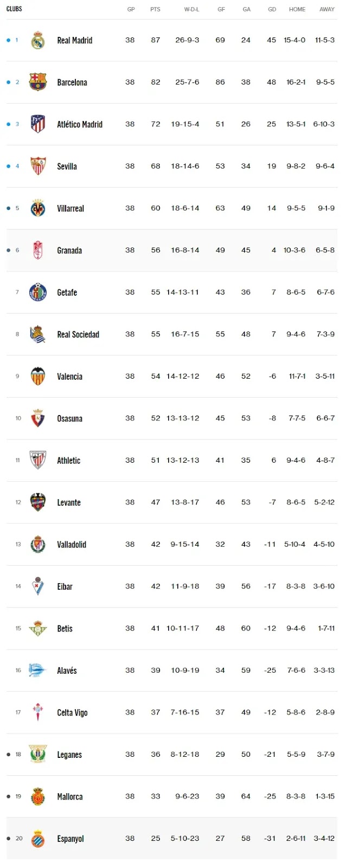Image resolution: width=346 pixels, height=868 pixels.
Task: Sort table by PTS column header
Action: coord(156,9)
